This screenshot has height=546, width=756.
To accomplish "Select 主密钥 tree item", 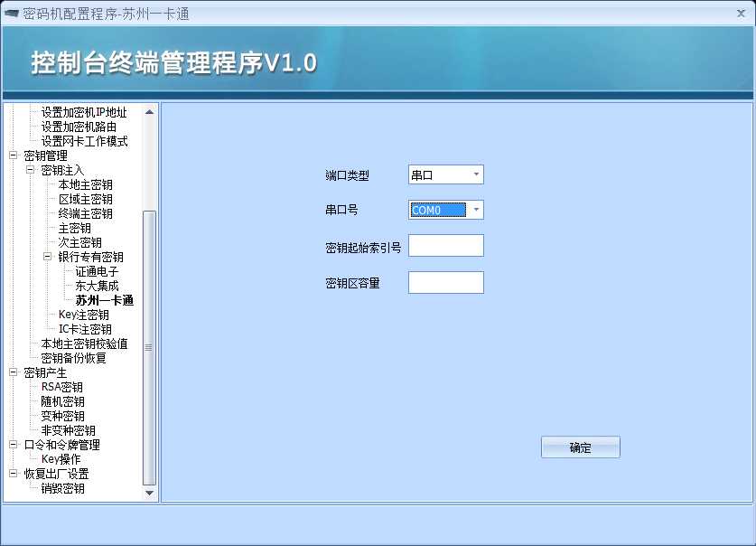I will click(75, 228).
